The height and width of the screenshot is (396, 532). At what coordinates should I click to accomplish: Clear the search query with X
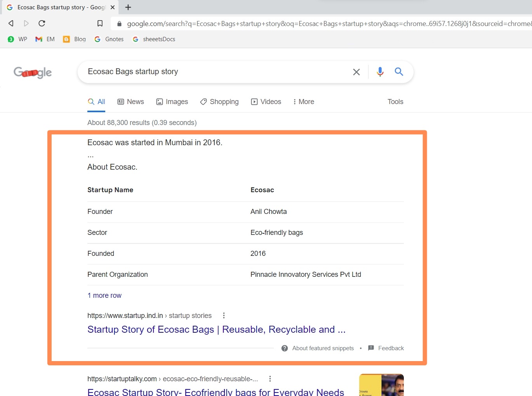pyautogui.click(x=356, y=72)
